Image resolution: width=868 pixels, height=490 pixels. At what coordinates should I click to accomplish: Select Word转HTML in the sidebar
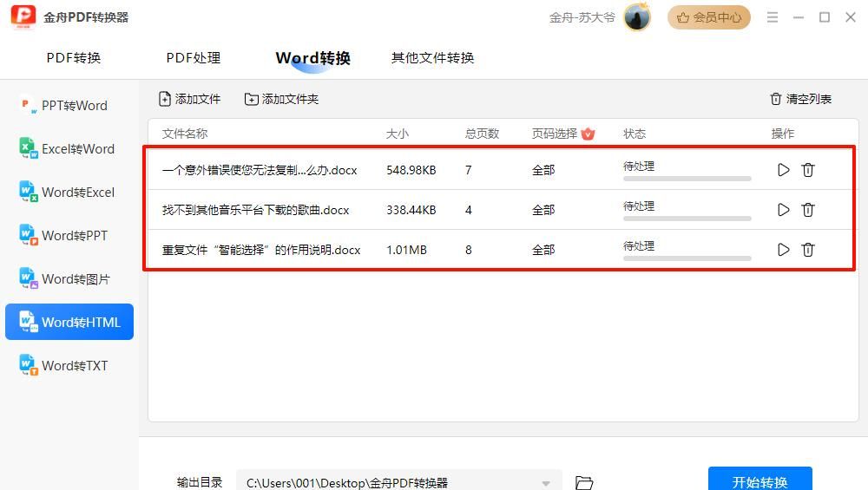point(69,322)
